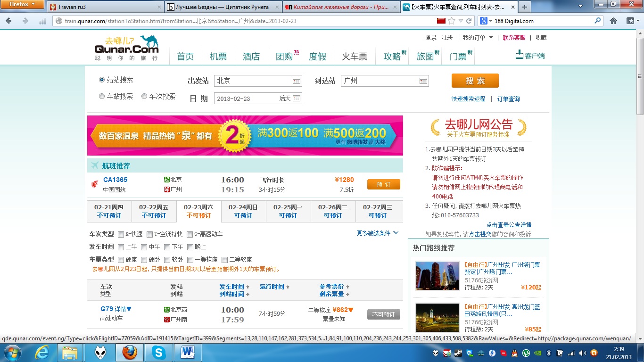Sort by 运行时间 duration
The height and width of the screenshot is (362, 644).
coord(275,287)
